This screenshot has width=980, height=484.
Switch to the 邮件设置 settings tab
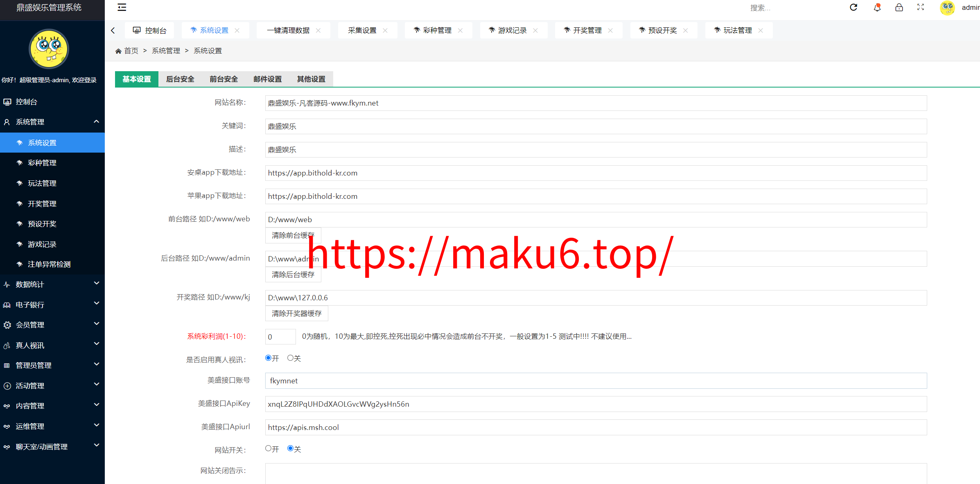(268, 79)
